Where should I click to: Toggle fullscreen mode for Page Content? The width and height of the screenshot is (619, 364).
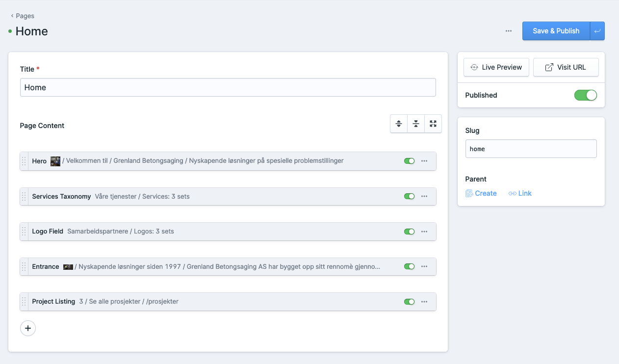pyautogui.click(x=433, y=124)
